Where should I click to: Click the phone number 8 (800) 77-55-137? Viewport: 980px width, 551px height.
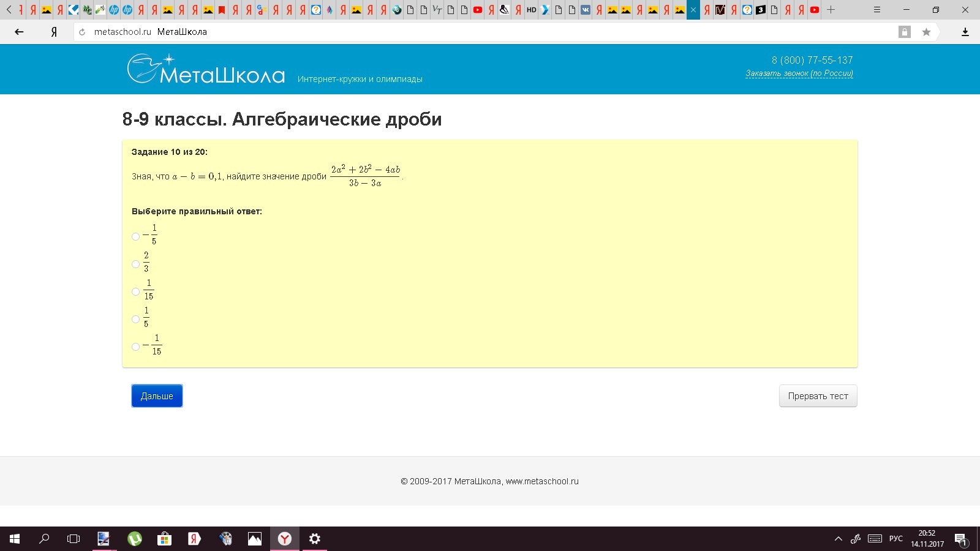[812, 60]
